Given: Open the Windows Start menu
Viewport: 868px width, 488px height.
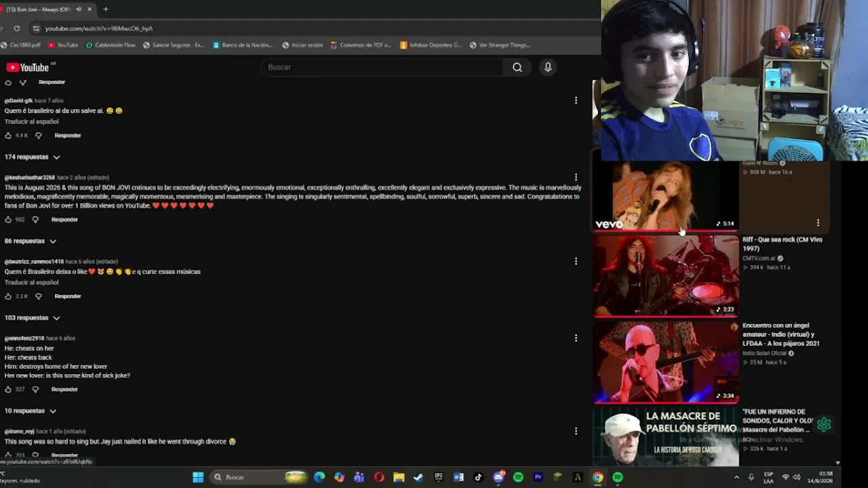Looking at the screenshot, I should tap(198, 477).
